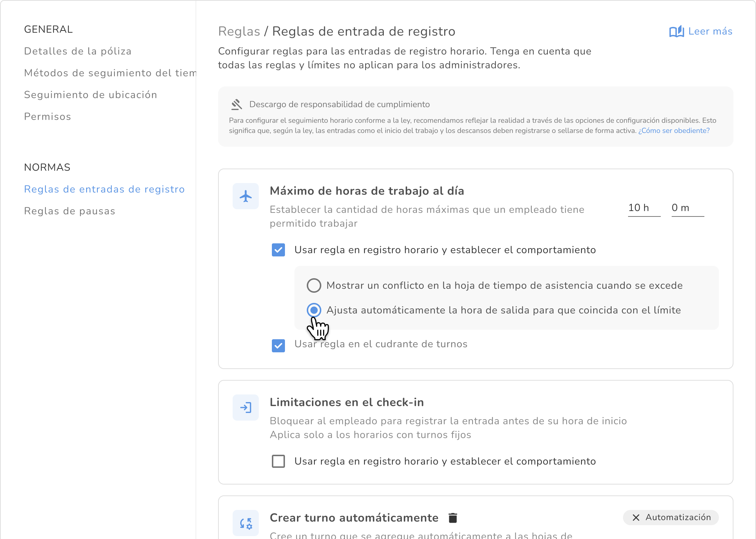This screenshot has width=756, height=539.
Task: Open the 'Permisos' sidebar item
Action: pos(48,117)
